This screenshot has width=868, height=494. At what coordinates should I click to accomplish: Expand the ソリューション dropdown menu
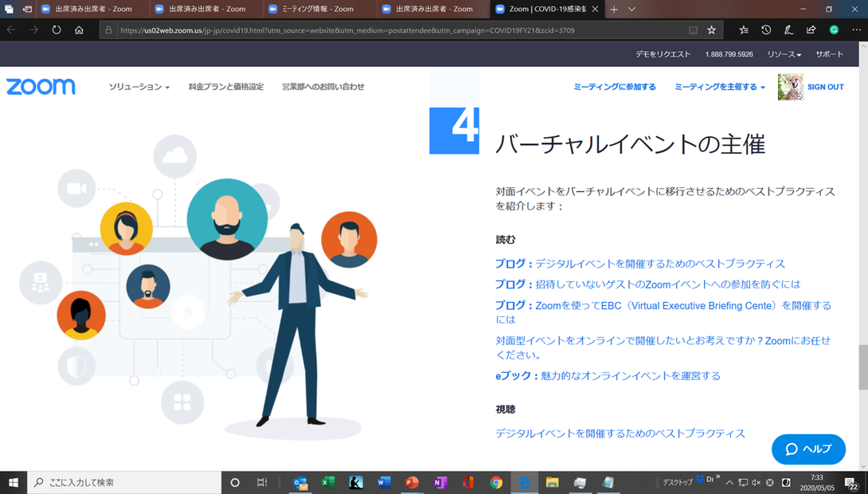point(139,87)
